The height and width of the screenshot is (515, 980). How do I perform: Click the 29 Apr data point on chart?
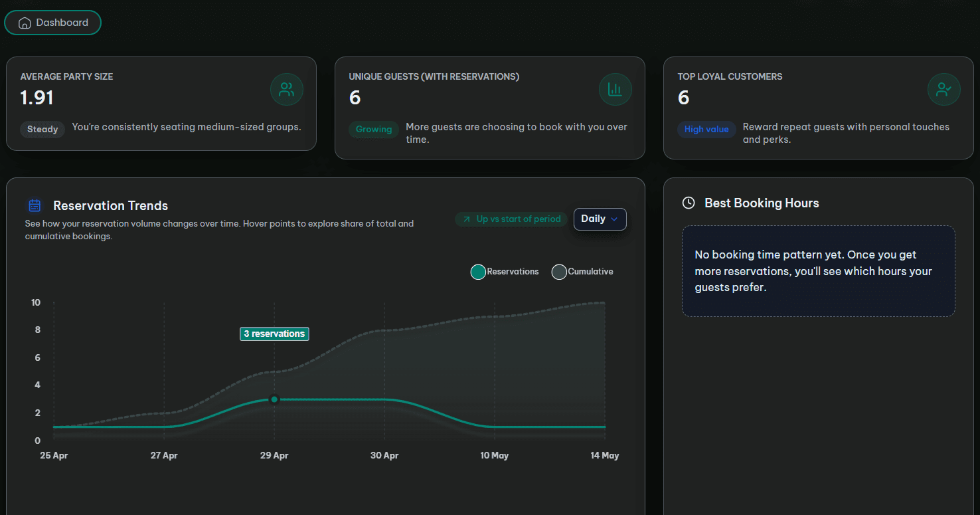(274, 399)
